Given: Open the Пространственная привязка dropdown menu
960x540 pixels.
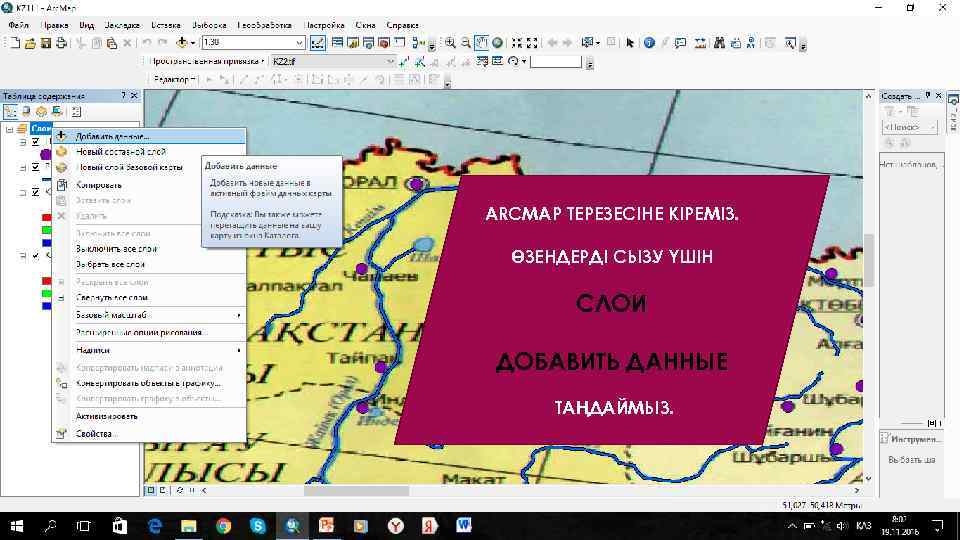Looking at the screenshot, I should point(207,61).
